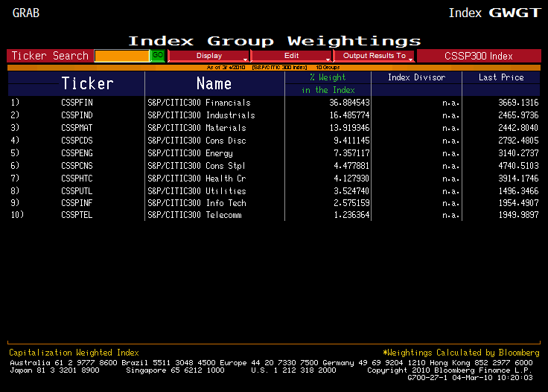Expand the Output Results To dropdown
The height and width of the screenshot is (392, 548).
pos(374,56)
